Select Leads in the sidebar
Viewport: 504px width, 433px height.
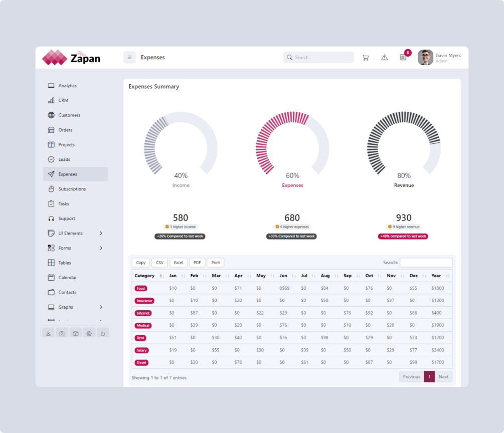[x=76, y=159]
